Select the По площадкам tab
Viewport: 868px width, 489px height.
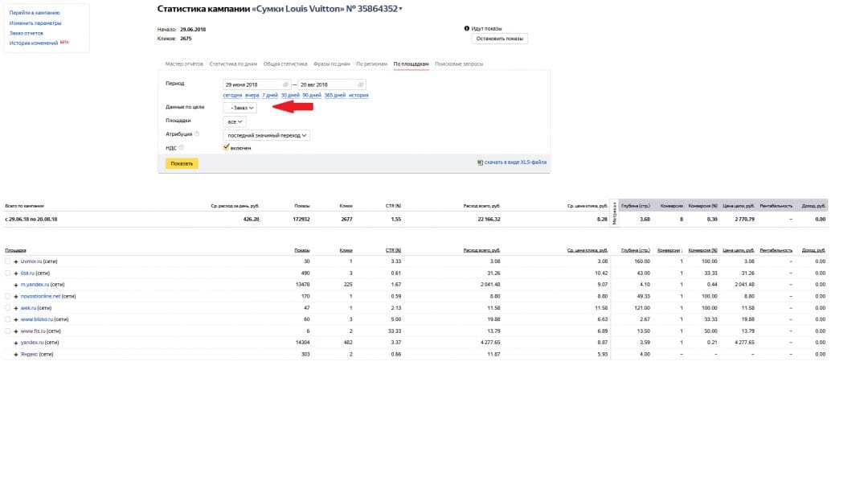[411, 64]
